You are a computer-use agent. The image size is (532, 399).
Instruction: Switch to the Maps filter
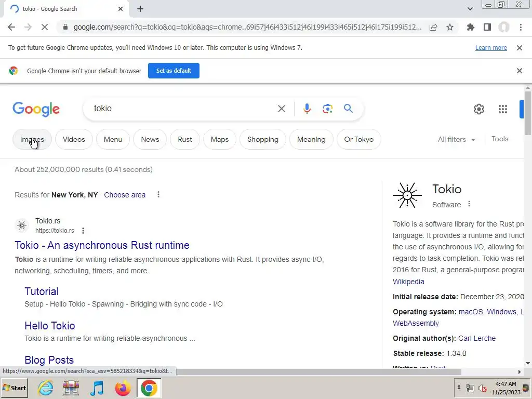coord(220,139)
